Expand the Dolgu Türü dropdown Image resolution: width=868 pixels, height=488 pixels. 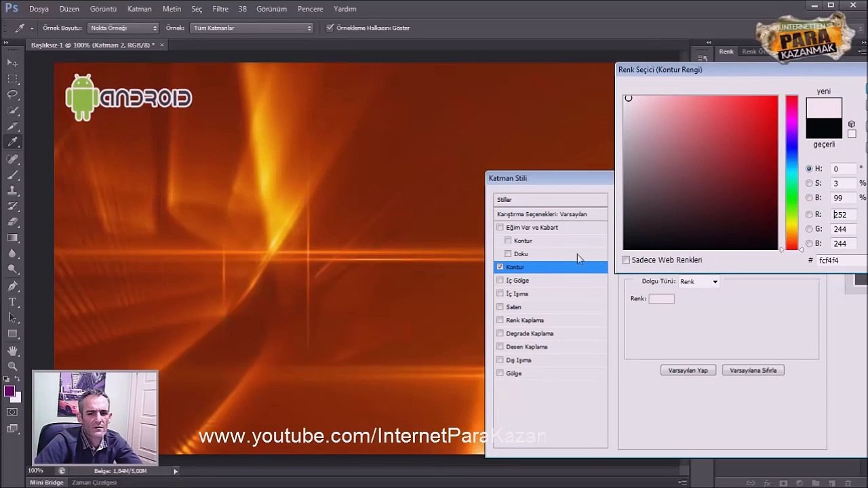point(698,281)
